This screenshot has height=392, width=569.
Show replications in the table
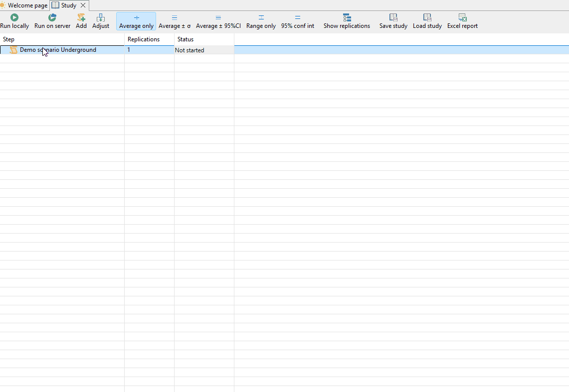(x=347, y=21)
